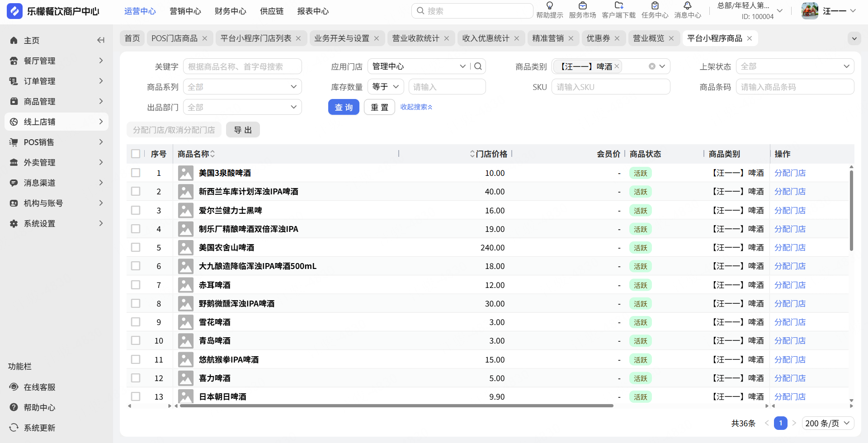
Task: Switch to 营销中心 top menu
Action: (x=185, y=11)
